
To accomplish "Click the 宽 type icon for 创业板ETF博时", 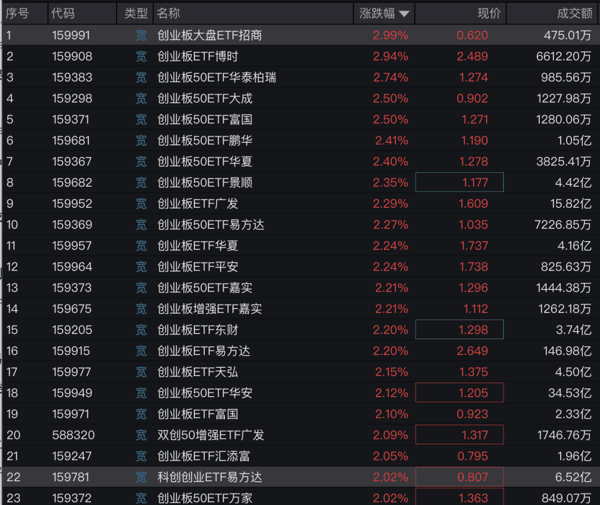I will tap(141, 57).
